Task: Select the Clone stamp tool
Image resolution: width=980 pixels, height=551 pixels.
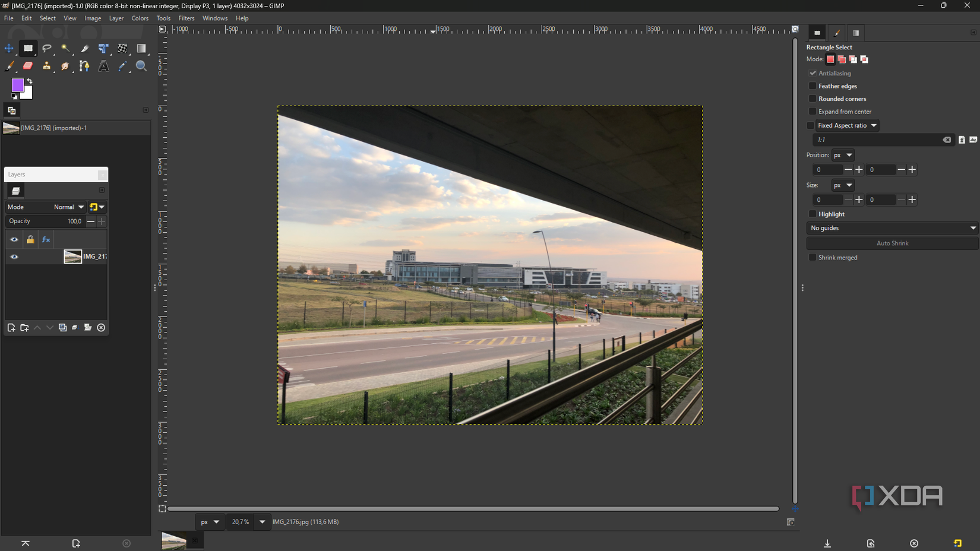Action: pos(47,66)
